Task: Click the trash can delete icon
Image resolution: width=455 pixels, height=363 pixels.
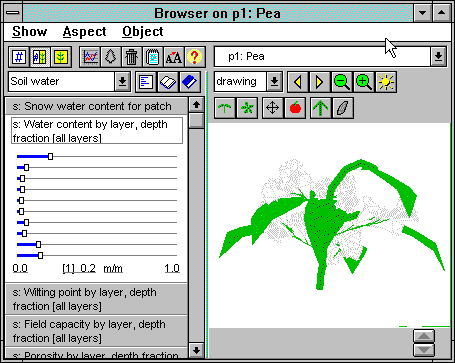Action: pyautogui.click(x=132, y=57)
